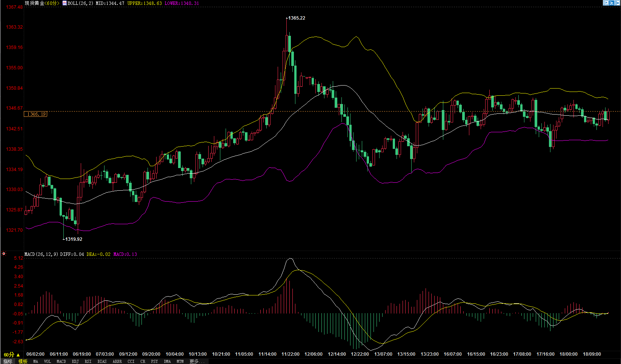Select the VOL indicator
The image size is (621, 364).
pyautogui.click(x=47, y=361)
